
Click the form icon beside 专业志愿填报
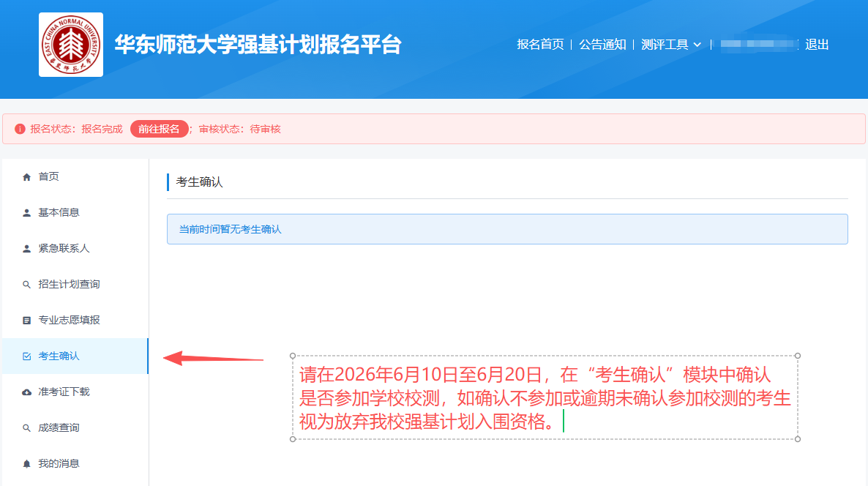[x=27, y=321]
